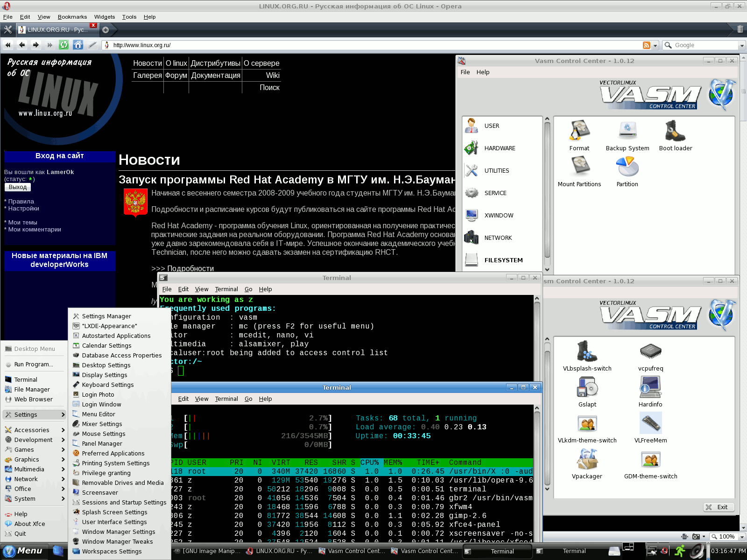The width and height of the screenshot is (747, 560).
Task: Expand Settings submenu in Xfce menu
Action: [x=35, y=415]
